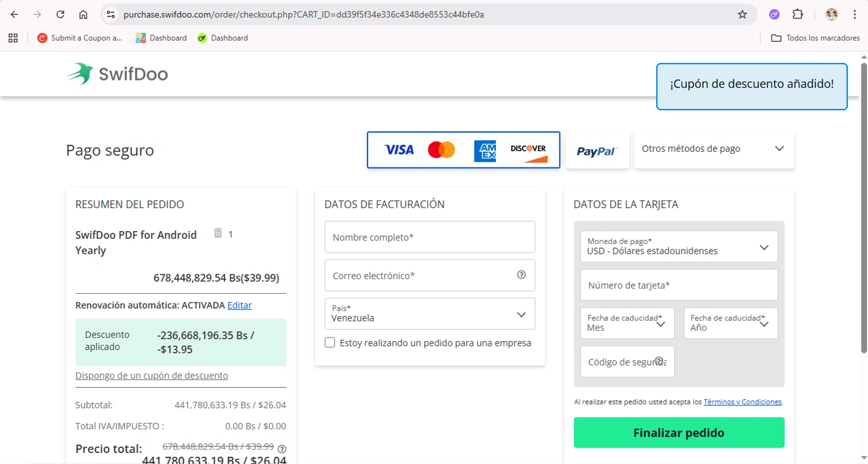
Task: Focus the Nombre completo field
Action: tap(430, 237)
